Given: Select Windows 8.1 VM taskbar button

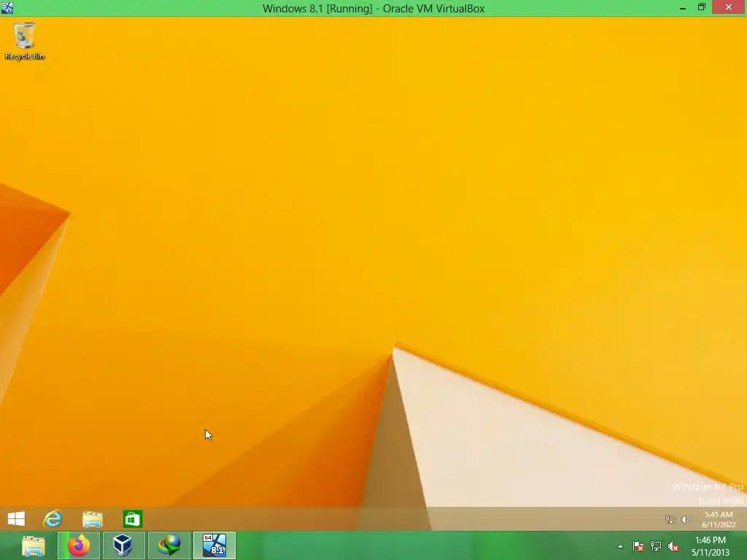Looking at the screenshot, I should pyautogui.click(x=214, y=545).
